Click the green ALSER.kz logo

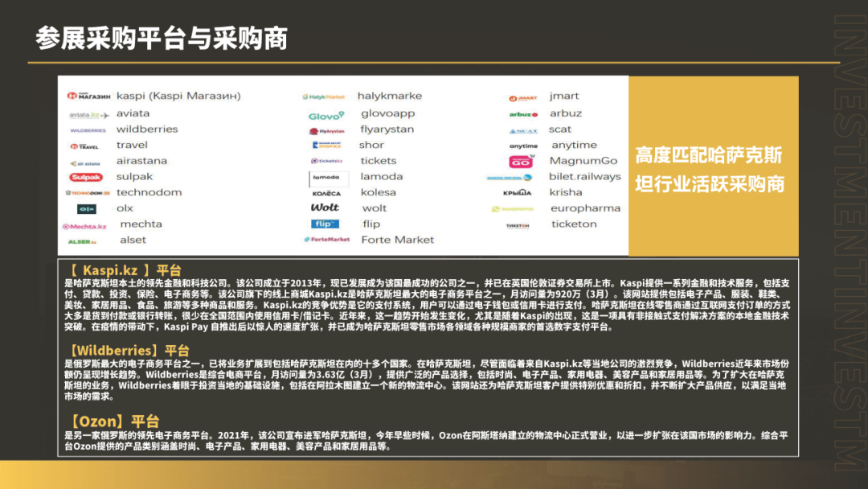coord(82,242)
